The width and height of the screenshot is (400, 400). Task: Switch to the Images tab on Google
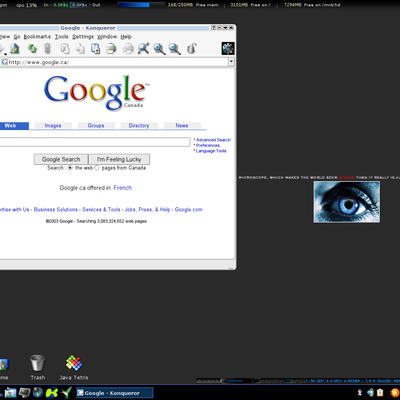coord(53,126)
